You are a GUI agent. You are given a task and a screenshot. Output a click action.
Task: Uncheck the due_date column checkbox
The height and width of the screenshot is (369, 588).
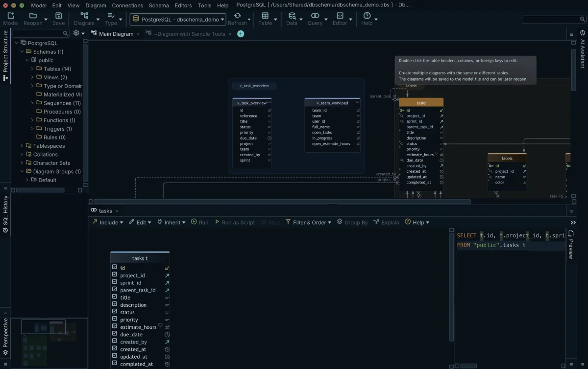click(x=115, y=334)
